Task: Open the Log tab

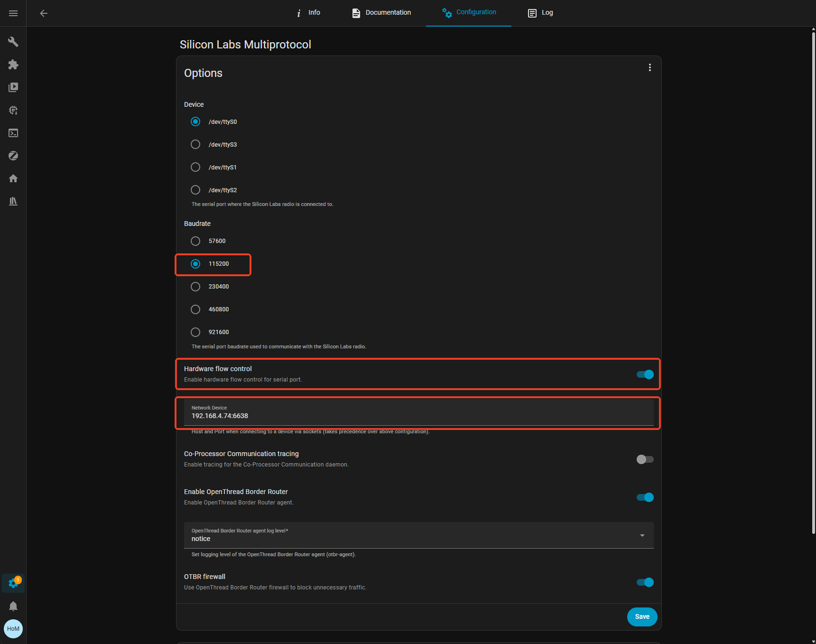Action: click(541, 13)
